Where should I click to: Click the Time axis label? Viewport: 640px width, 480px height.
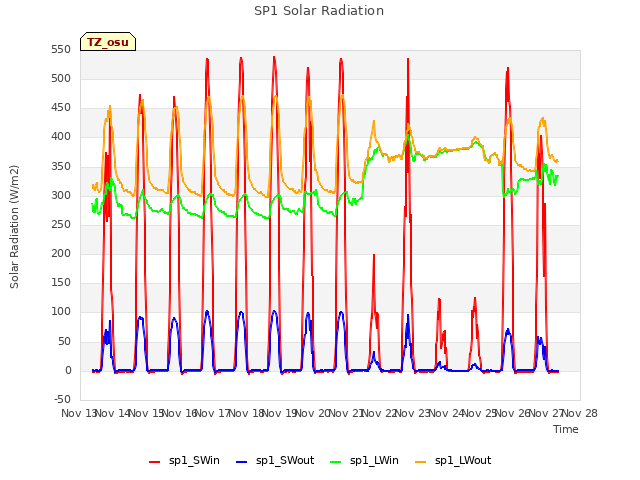(x=566, y=429)
